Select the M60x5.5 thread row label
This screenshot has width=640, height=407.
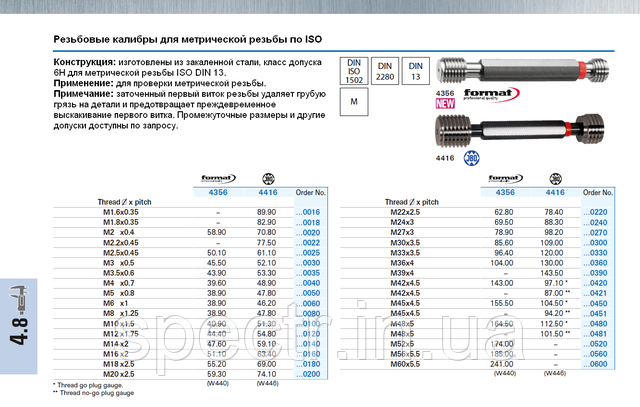coord(405,364)
